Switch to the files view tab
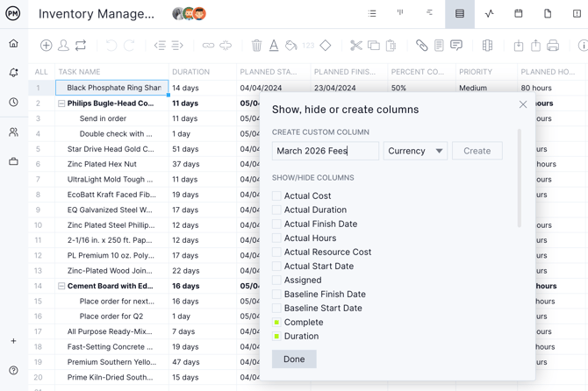 548,14
